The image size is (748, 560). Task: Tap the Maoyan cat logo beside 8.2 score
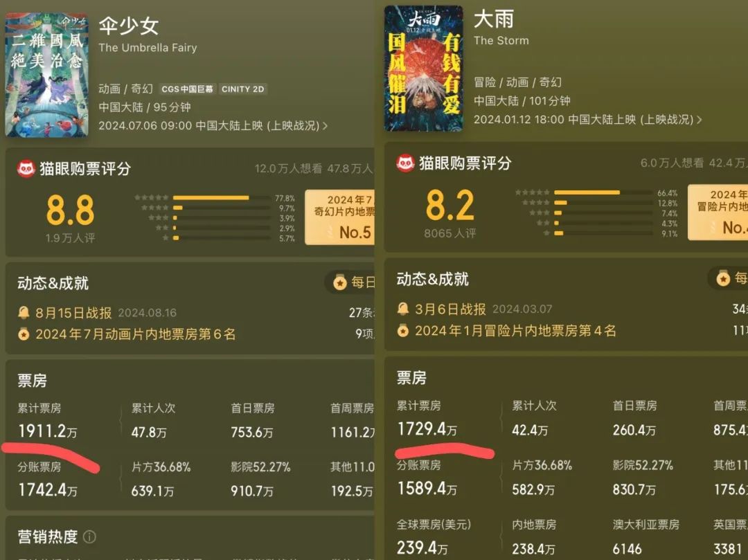(x=405, y=163)
